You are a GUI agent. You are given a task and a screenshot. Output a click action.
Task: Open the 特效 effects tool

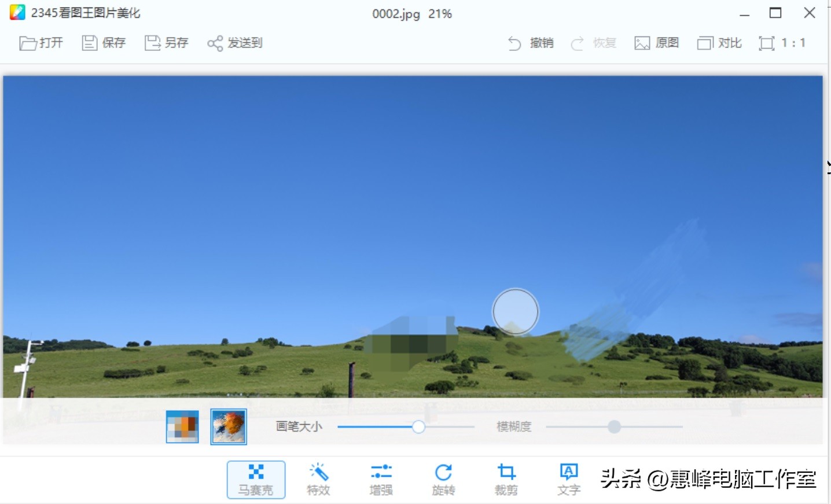318,479
